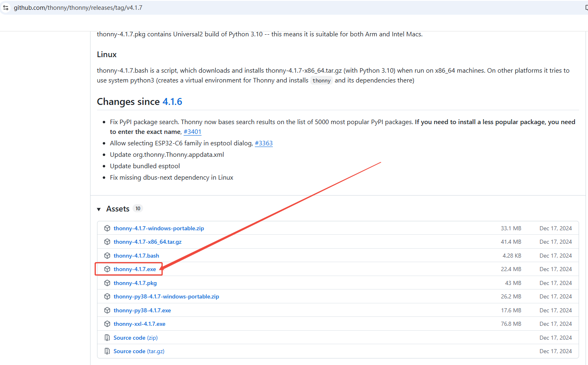The height and width of the screenshot is (365, 588).
Task: Click the package icon beside thonny-xxl-4.1.7.exe
Action: [107, 324]
